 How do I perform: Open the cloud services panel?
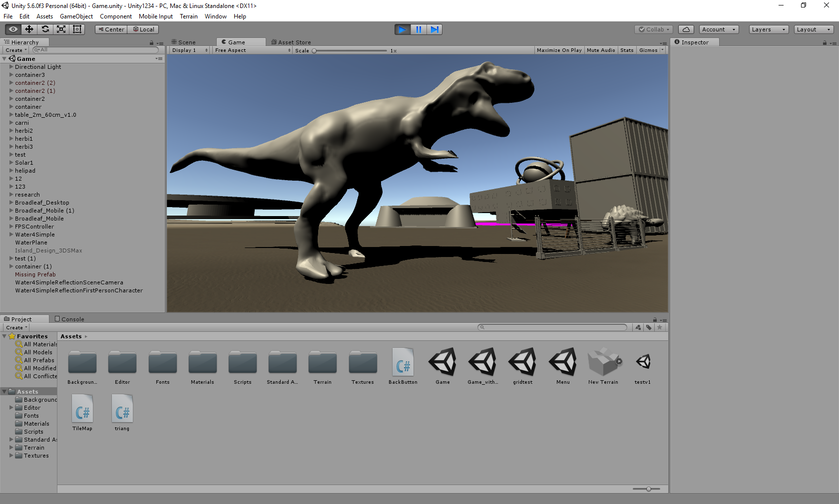(x=686, y=29)
